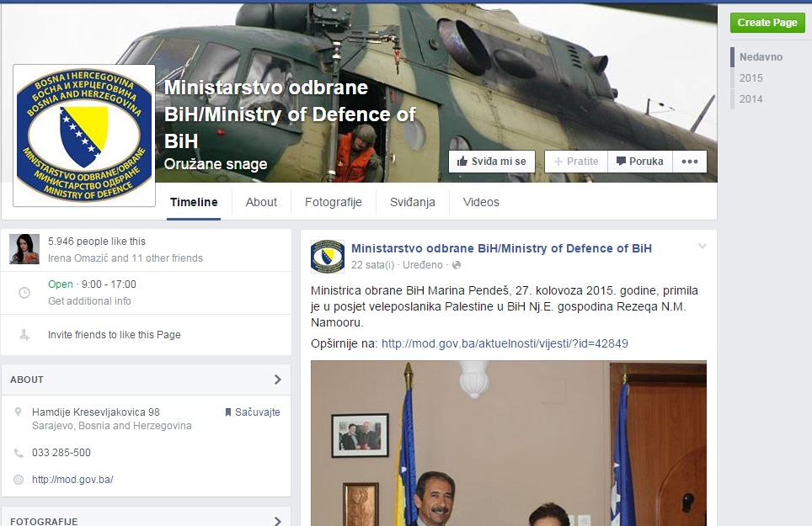
Task: Jump to year 2015 in timeline
Action: [751, 78]
